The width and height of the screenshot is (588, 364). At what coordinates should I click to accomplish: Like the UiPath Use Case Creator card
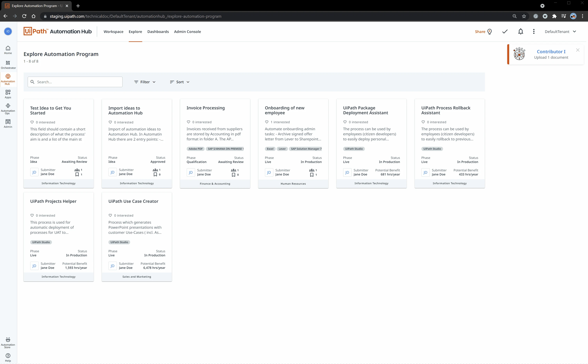pyautogui.click(x=110, y=215)
